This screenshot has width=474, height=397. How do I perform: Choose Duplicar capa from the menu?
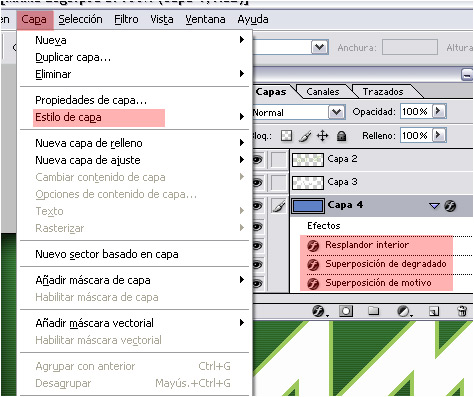click(x=135, y=57)
